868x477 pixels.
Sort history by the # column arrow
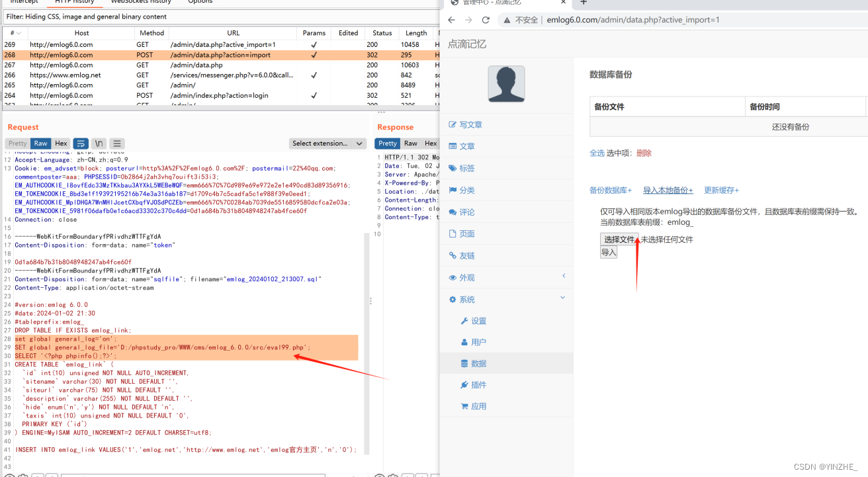(19, 33)
